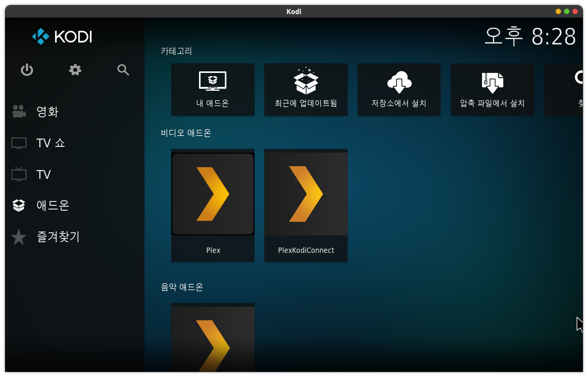This screenshot has height=377, width=588.
Task: Launch the Plex video add-on
Action: [213, 205]
